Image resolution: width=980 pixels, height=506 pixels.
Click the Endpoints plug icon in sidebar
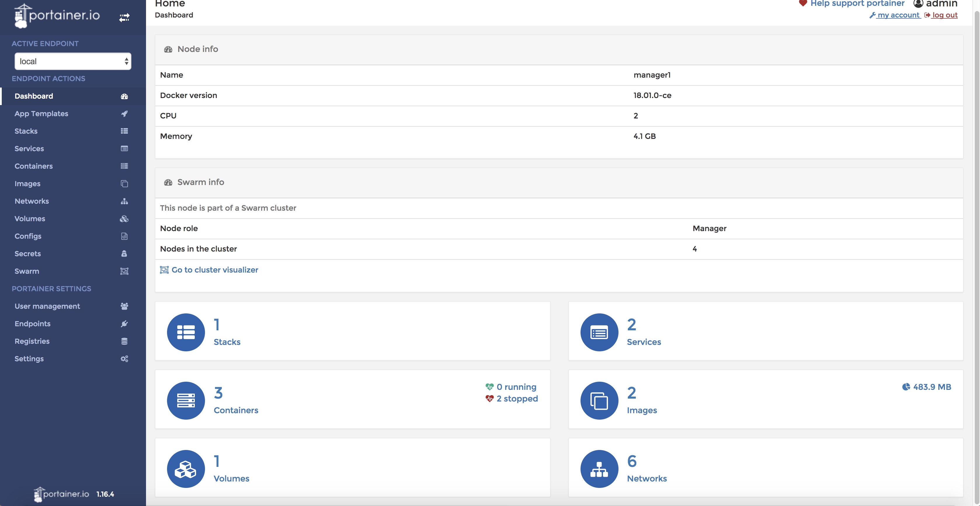pos(124,324)
